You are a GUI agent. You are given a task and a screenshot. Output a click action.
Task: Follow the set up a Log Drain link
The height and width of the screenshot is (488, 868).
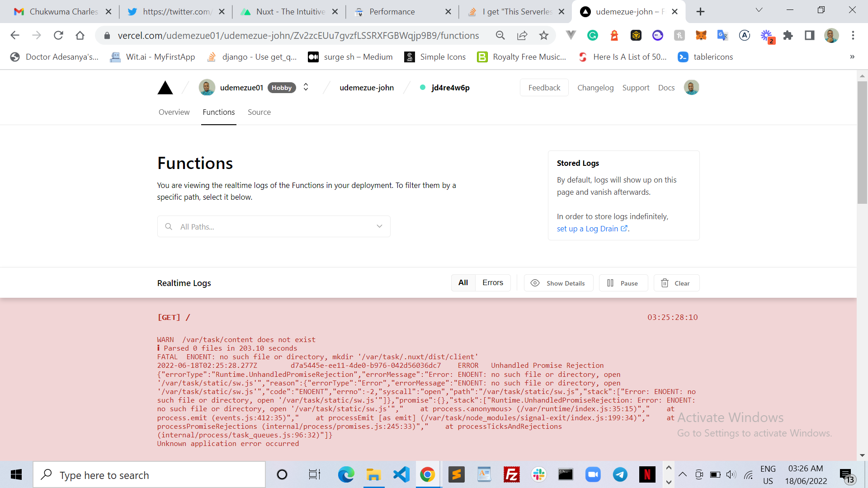[588, 229]
